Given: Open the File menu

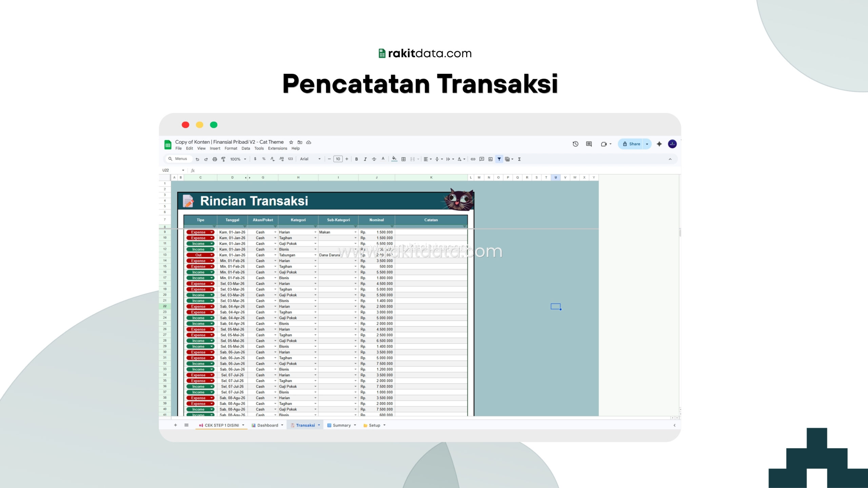Looking at the screenshot, I should pyautogui.click(x=179, y=148).
